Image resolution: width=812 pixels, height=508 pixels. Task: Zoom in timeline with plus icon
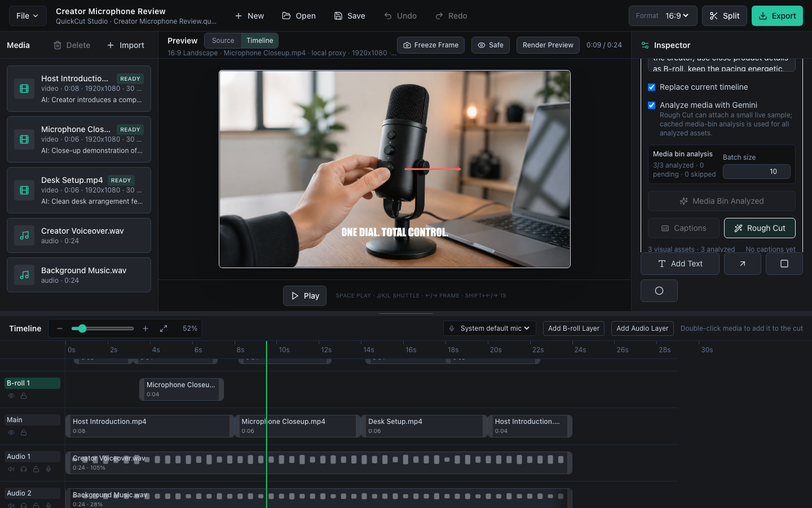click(x=145, y=329)
